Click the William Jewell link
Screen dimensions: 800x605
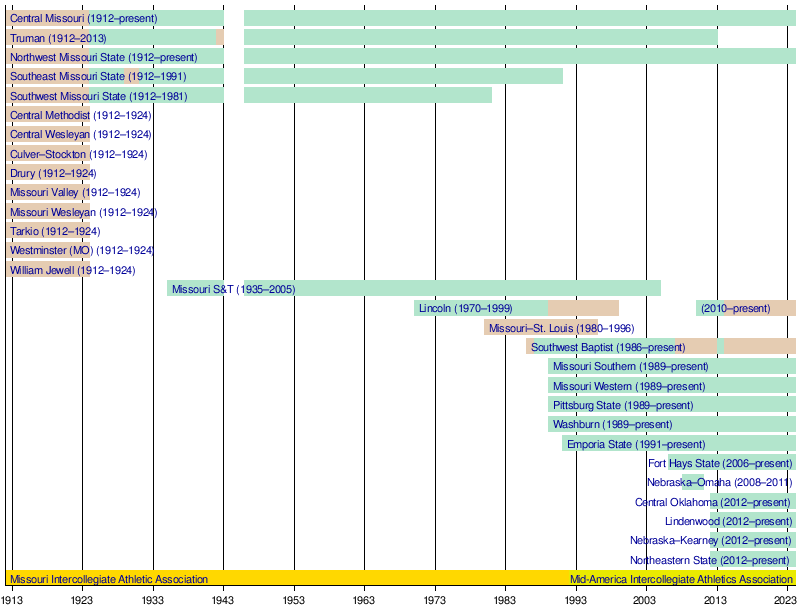[x=42, y=270]
